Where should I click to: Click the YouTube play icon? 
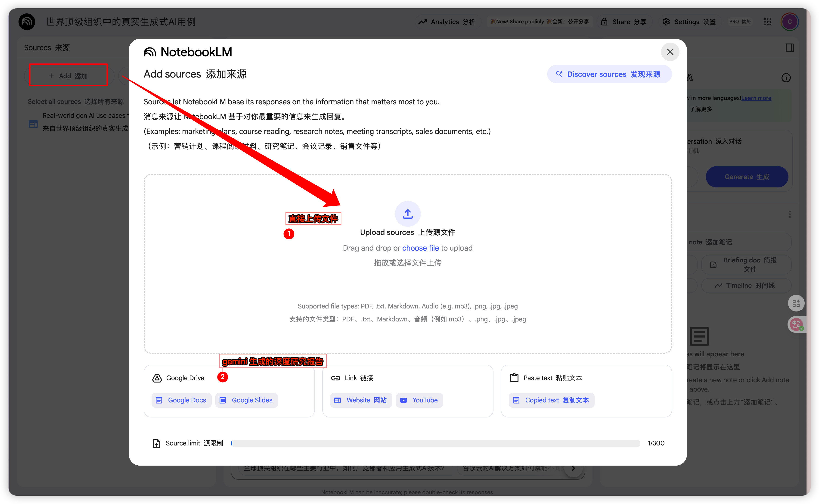[403, 400]
